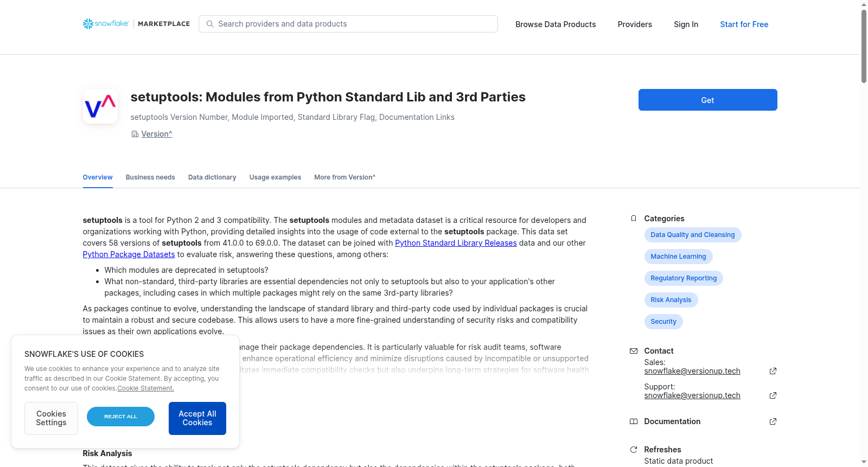Click the Refreshes circular arrow icon
Viewport: 868px width, 467px height.
click(633, 450)
